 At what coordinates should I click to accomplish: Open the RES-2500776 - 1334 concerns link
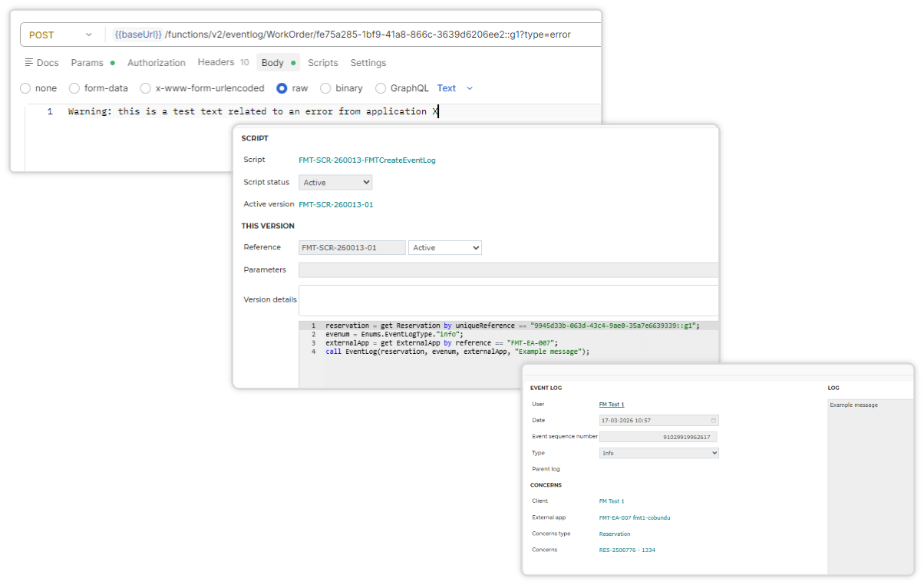coord(627,550)
